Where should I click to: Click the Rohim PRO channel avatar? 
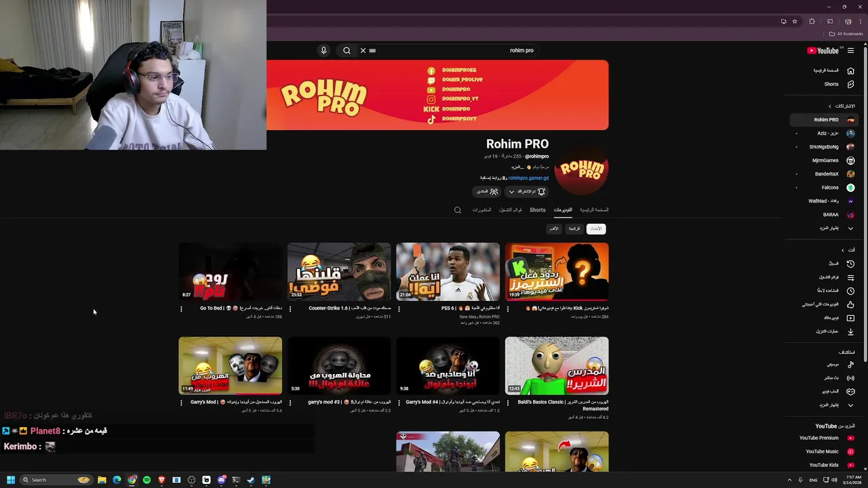[581, 169]
